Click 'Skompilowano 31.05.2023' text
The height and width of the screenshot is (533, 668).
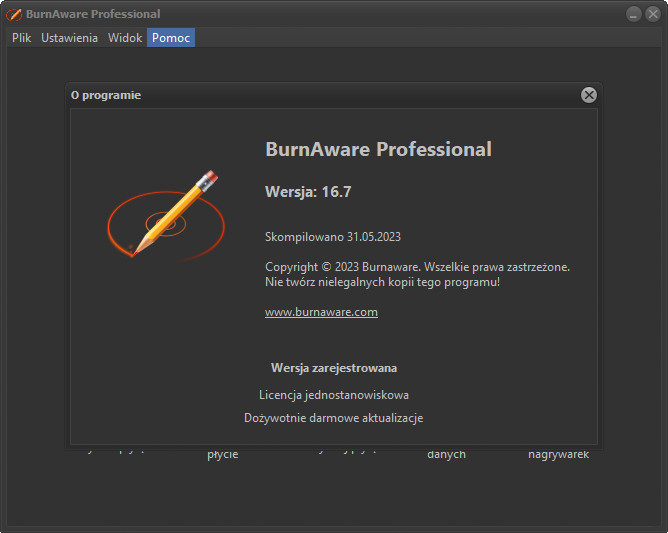tap(333, 237)
